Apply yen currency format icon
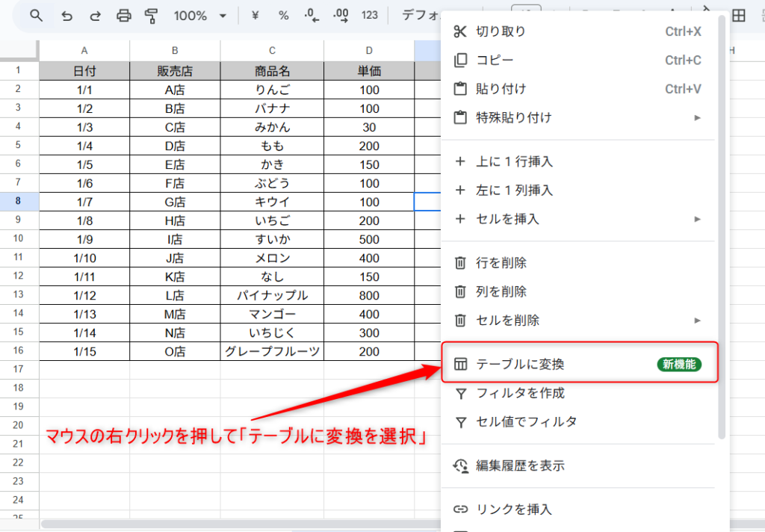The image size is (765, 532). pos(256,16)
